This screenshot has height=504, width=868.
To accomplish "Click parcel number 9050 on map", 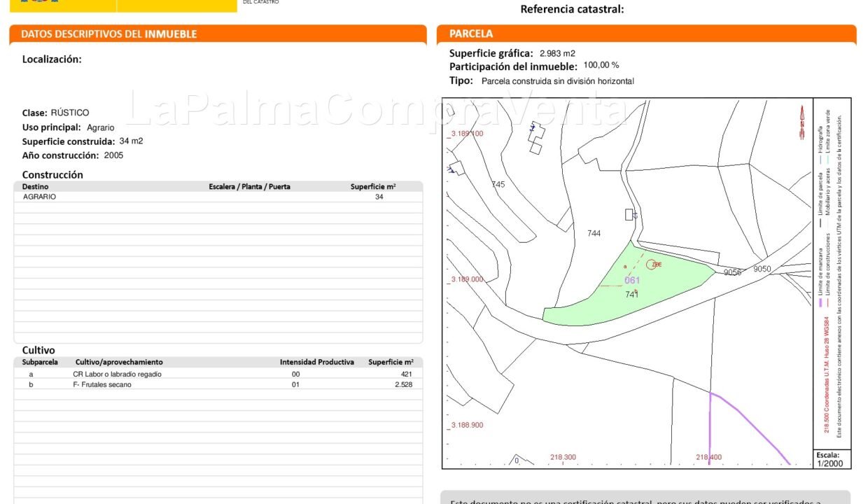I will (762, 269).
